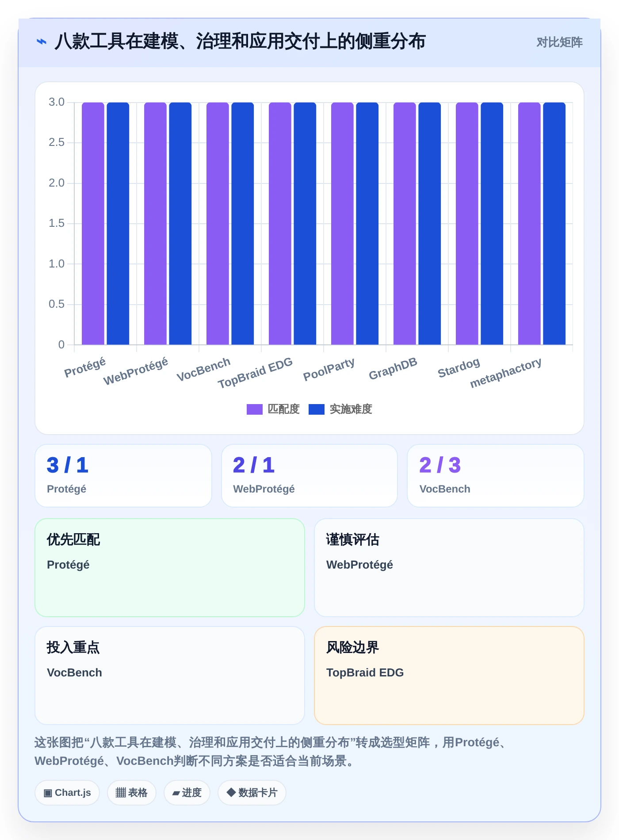Select the 风险边界 orange card

point(449,676)
